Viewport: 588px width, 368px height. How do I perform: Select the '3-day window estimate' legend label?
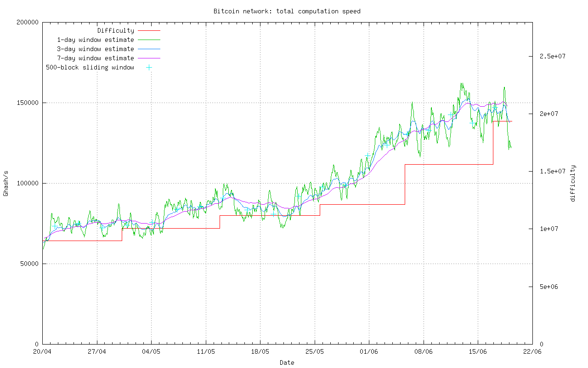click(x=96, y=49)
